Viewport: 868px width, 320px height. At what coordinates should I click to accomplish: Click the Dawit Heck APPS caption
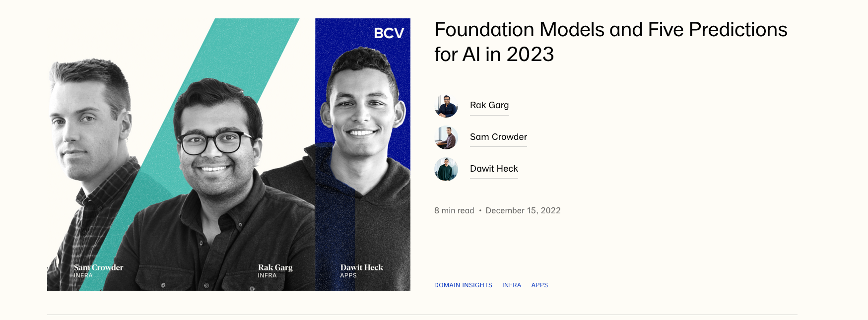click(361, 271)
